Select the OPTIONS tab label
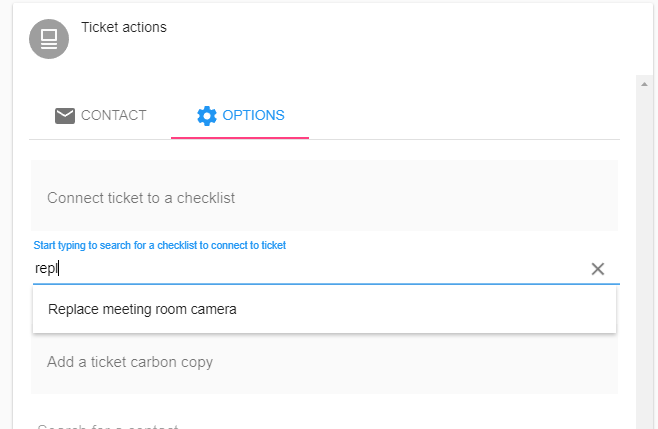658x429 pixels. coord(253,115)
